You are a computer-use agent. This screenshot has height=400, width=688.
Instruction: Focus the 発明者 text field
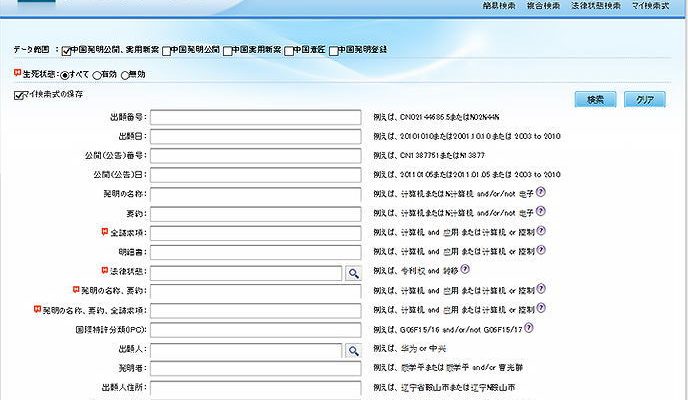pos(255,369)
